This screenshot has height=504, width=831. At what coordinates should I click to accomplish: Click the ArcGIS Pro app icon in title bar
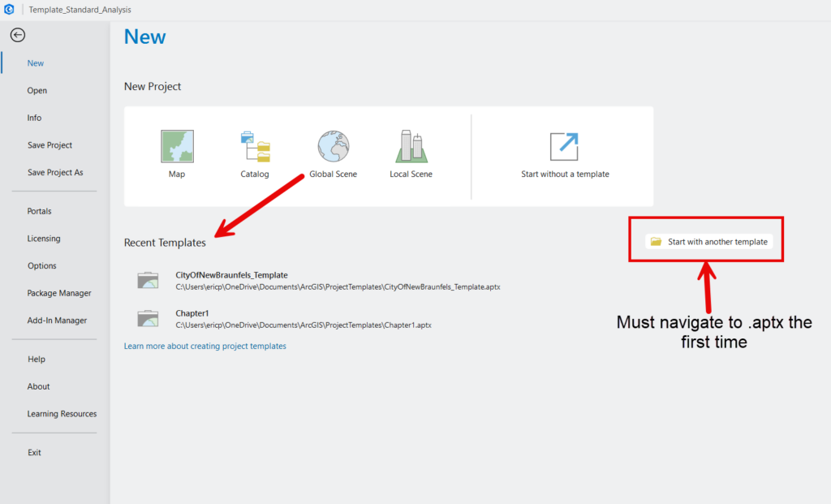tap(9, 9)
